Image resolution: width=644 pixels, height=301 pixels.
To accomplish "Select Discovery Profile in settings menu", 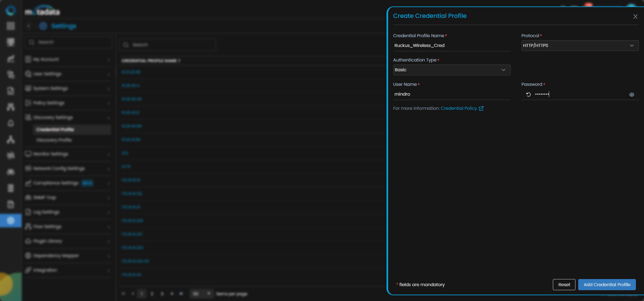I will (54, 140).
